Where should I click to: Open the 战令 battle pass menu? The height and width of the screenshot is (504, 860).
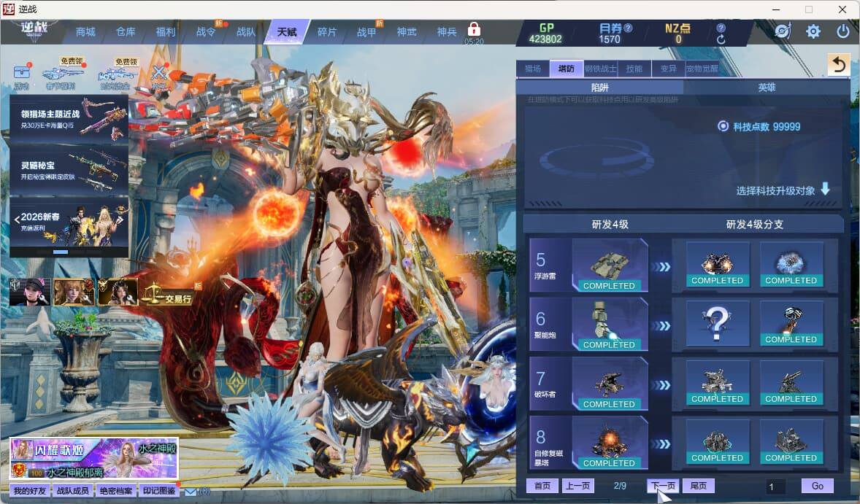coord(206,32)
